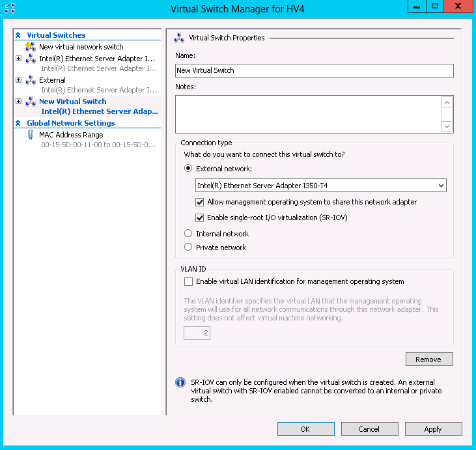This screenshot has height=450, width=476.
Task: Click the Intel(R) Ethernet Server Adapter switch icon
Action: pos(31,59)
